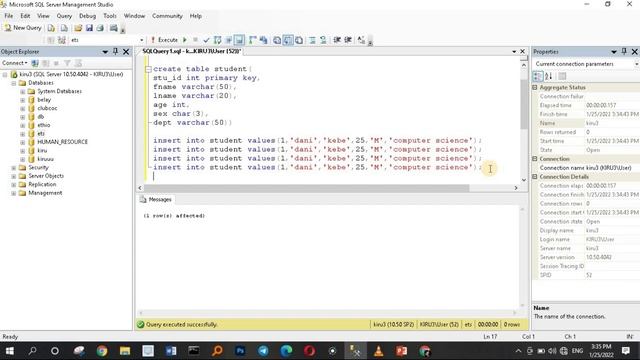The image size is (640, 360).
Task: Open the Edit menu
Action: [25, 16]
